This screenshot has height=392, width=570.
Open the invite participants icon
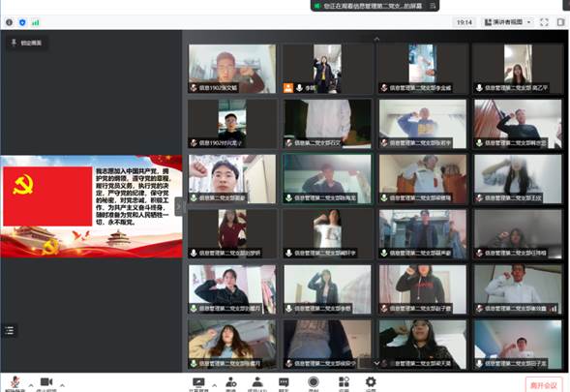(231, 382)
